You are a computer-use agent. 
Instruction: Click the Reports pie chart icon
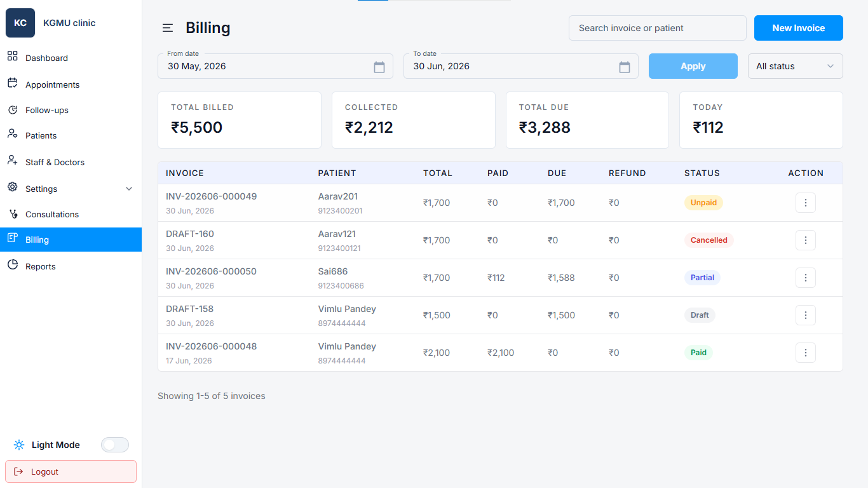[13, 265]
